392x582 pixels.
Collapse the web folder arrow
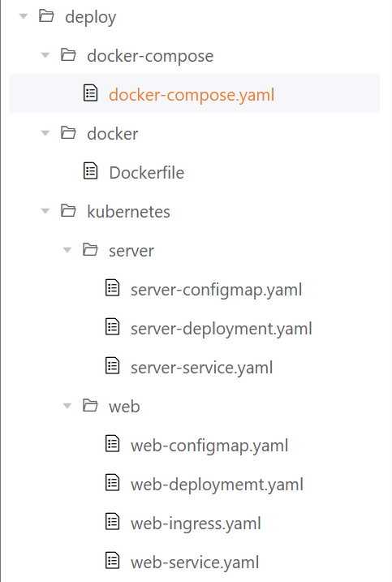(67, 406)
